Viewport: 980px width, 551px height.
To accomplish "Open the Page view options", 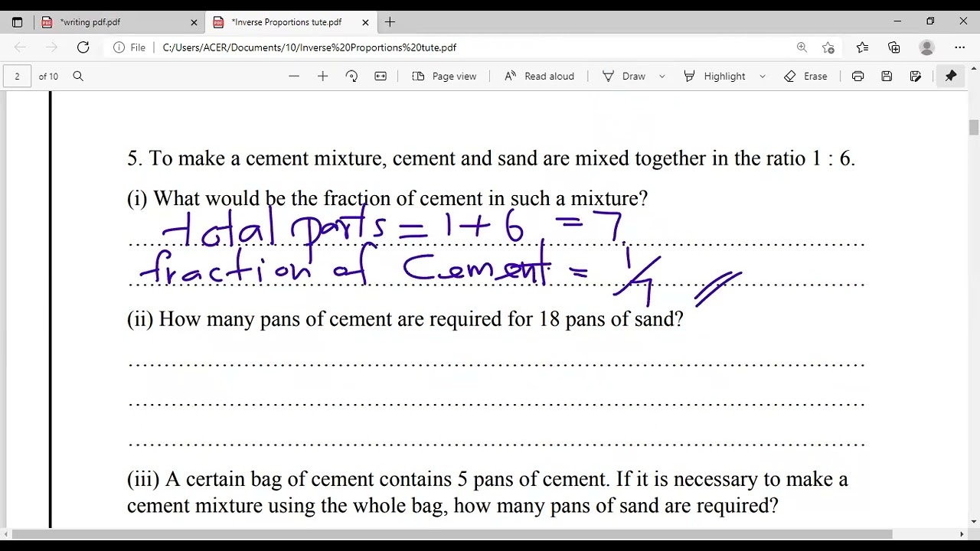I will coord(444,76).
